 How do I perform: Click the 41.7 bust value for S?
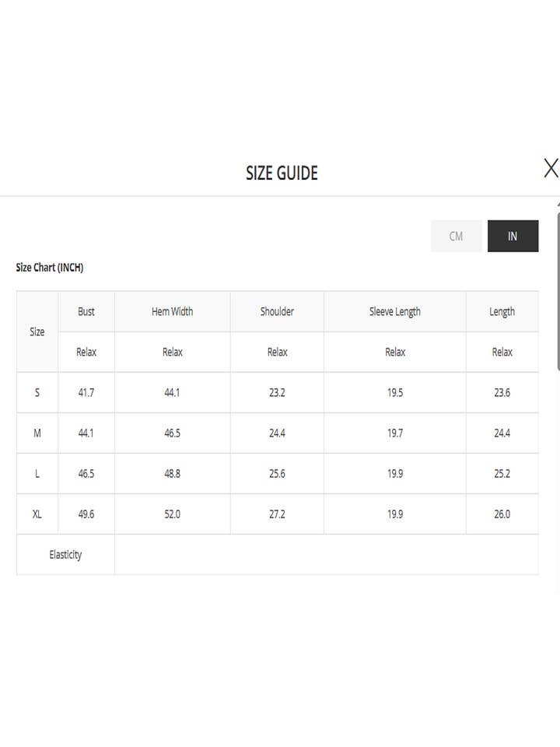(86, 393)
